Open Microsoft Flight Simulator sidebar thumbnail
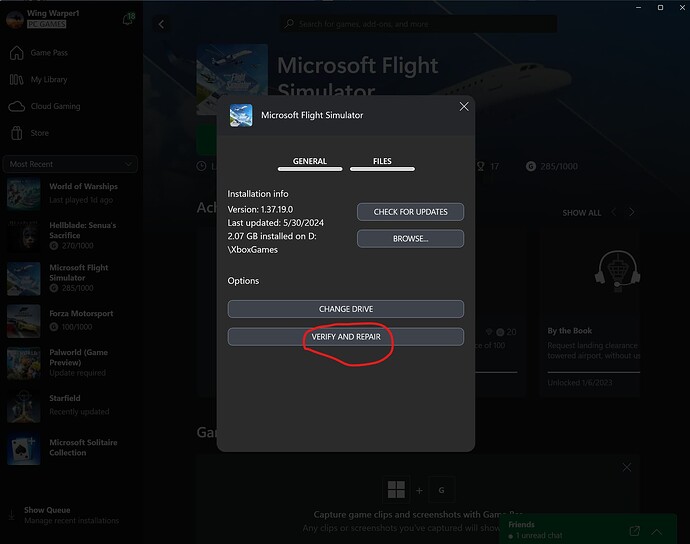Viewport: 690px width, 544px height. point(24,279)
